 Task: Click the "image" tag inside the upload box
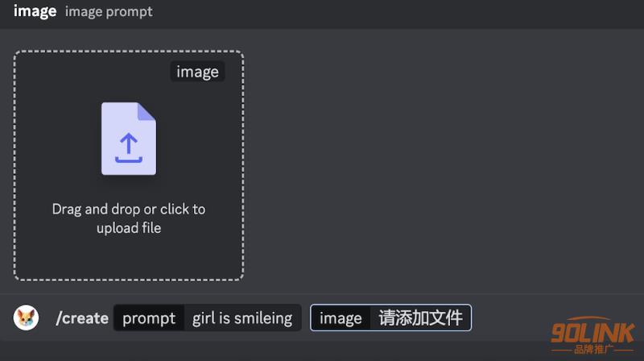tap(197, 72)
